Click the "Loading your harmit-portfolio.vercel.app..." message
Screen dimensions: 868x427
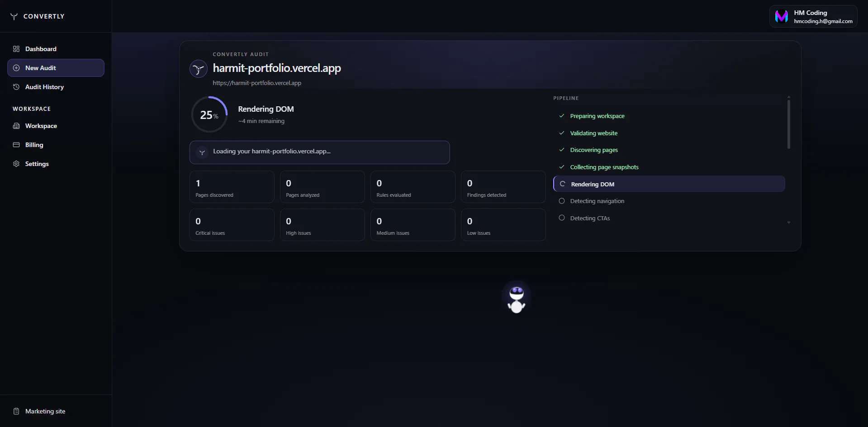tap(272, 152)
